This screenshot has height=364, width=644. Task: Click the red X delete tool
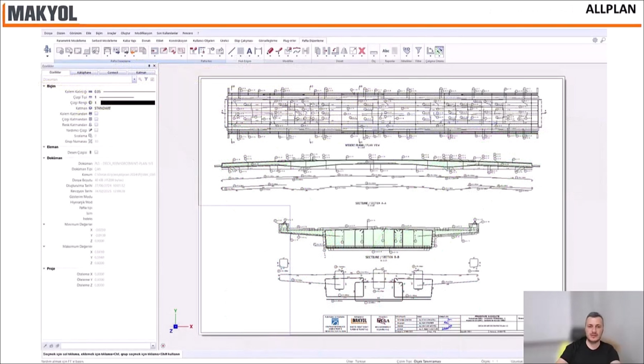tap(362, 51)
